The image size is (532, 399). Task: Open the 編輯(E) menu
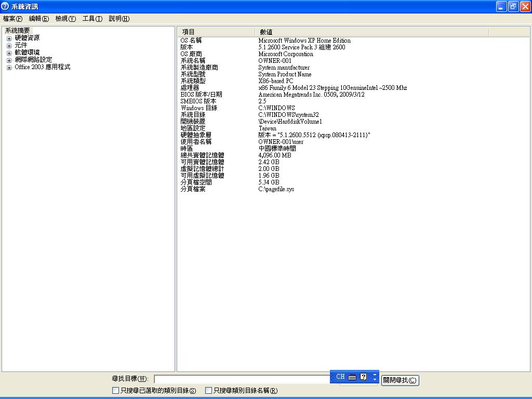pyautogui.click(x=39, y=19)
